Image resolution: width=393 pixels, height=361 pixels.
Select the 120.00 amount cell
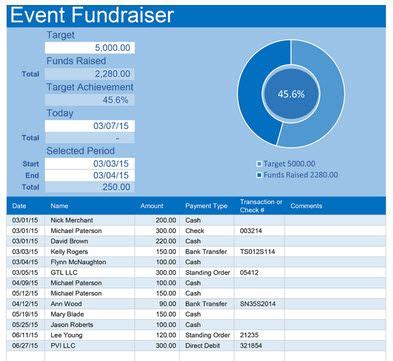[x=157, y=335]
